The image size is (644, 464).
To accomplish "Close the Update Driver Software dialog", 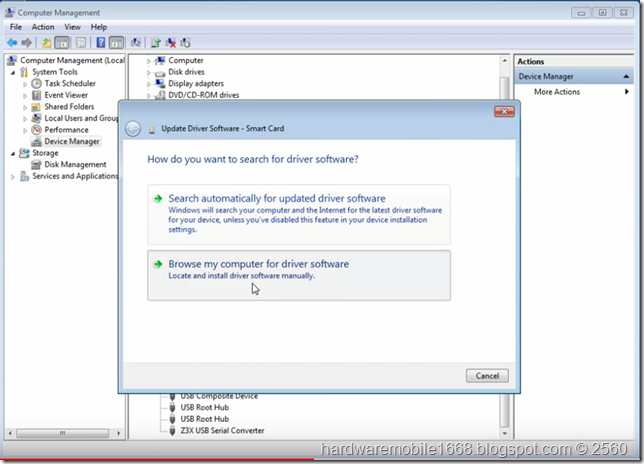I will click(x=504, y=112).
